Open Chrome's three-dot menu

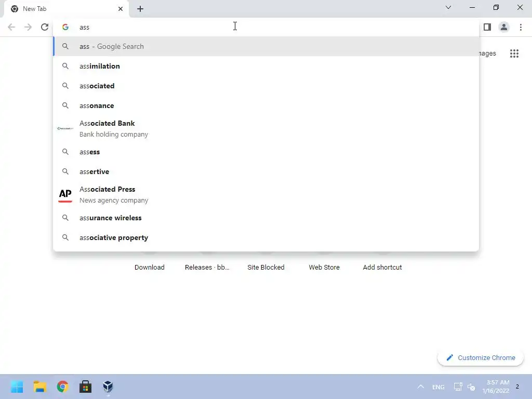point(521,27)
